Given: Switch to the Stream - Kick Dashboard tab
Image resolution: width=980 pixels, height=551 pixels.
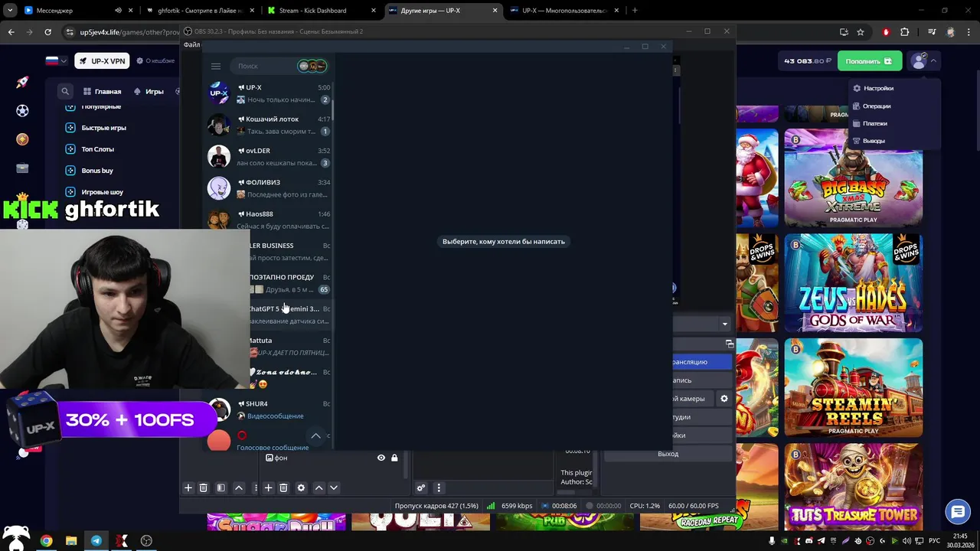Looking at the screenshot, I should pos(320,11).
